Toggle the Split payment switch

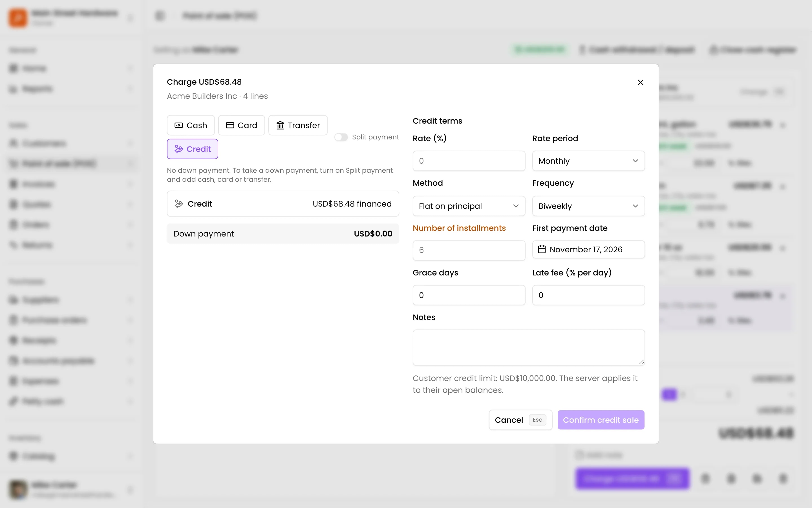[x=341, y=137]
